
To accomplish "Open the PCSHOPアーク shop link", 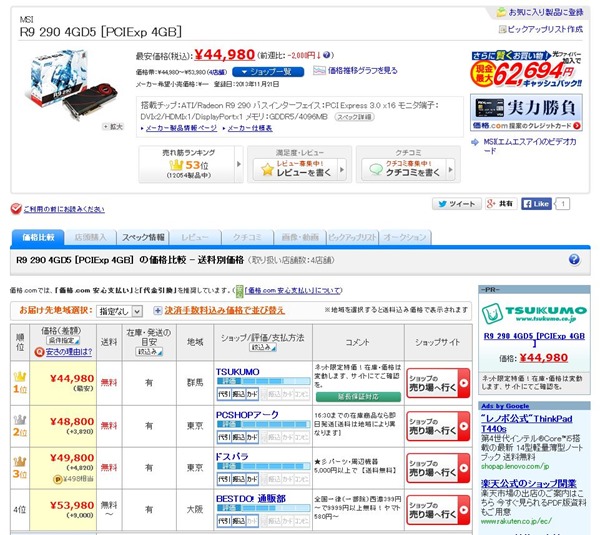I will [x=247, y=415].
